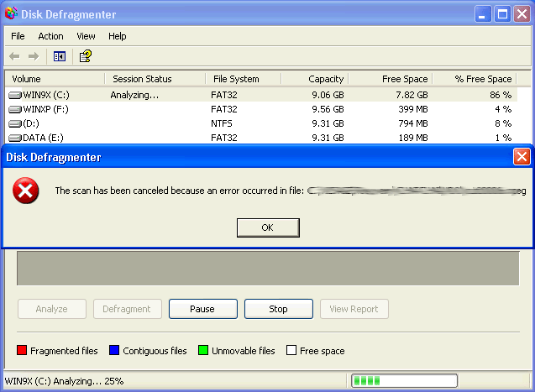Click the 'Fragmented files' legend label
The height and width of the screenshot is (392, 535).
click(x=64, y=351)
